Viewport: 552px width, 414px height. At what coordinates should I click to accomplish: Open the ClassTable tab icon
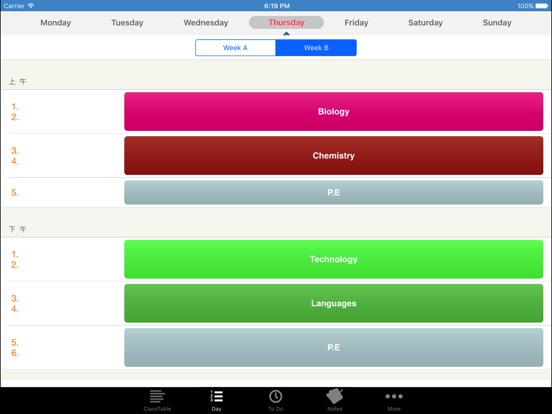(157, 396)
